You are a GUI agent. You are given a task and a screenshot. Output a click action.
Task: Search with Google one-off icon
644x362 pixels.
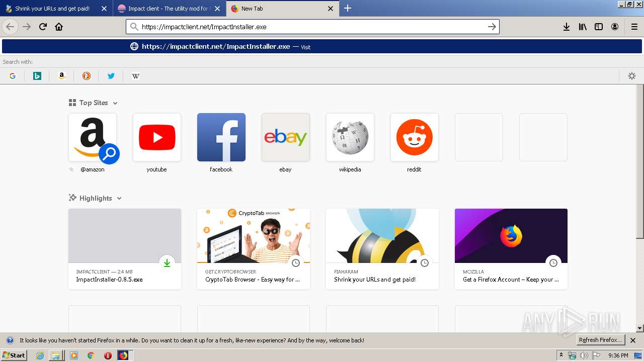[x=13, y=76]
